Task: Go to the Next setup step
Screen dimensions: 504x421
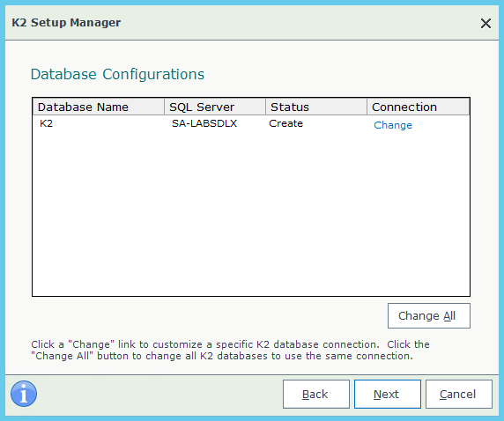Action: click(x=388, y=394)
